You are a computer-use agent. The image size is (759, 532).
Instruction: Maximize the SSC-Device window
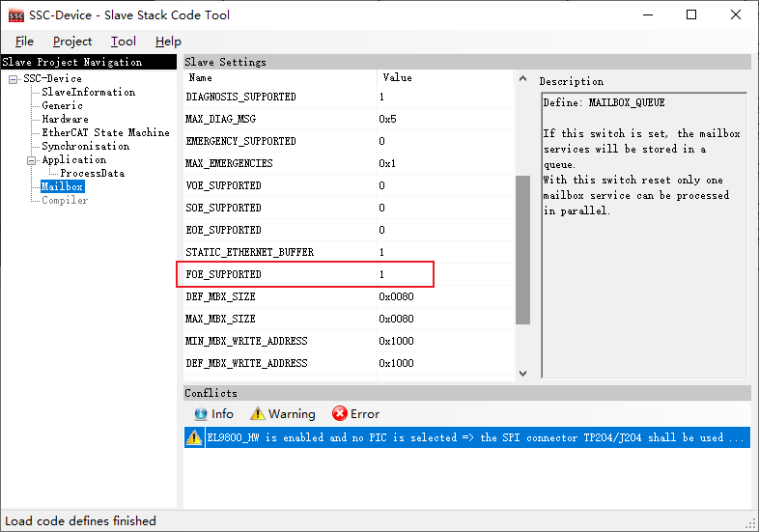click(691, 15)
